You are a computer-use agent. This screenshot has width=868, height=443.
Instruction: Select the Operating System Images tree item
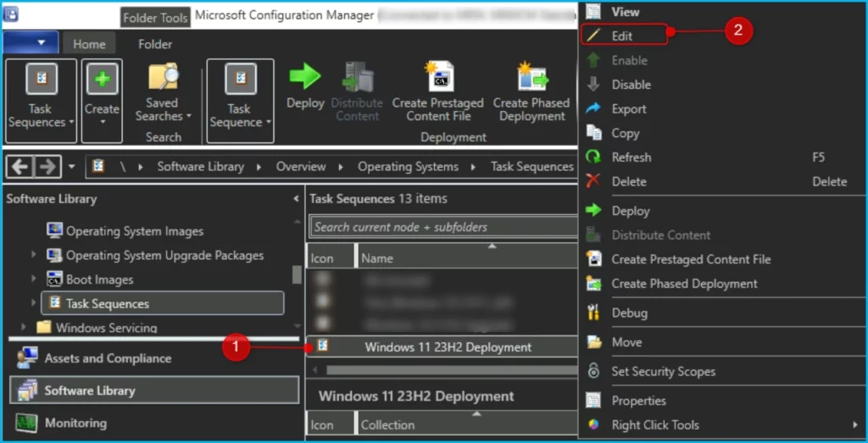[135, 231]
